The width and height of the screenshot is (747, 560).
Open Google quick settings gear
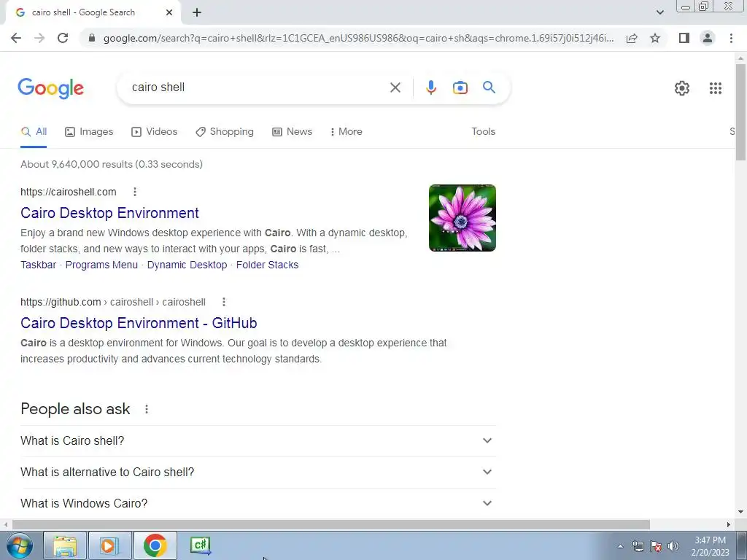pos(682,88)
